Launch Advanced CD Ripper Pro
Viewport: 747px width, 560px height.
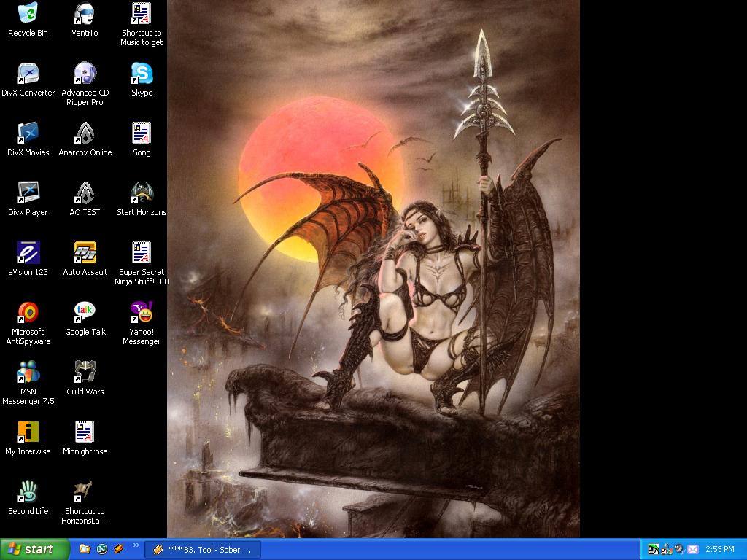85,74
